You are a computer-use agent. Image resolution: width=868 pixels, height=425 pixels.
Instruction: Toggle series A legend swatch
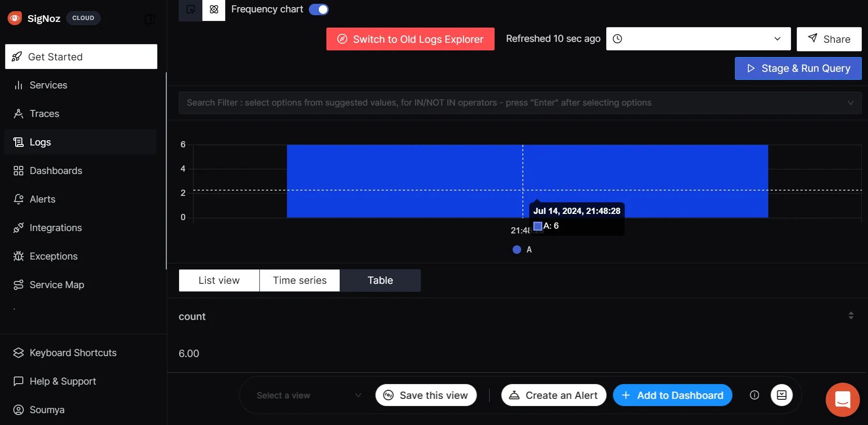[517, 250]
